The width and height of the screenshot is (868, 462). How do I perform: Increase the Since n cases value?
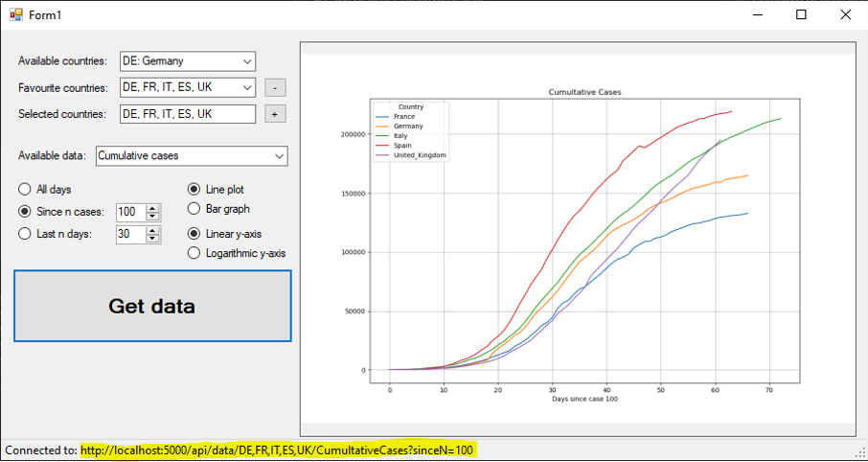[152, 207]
